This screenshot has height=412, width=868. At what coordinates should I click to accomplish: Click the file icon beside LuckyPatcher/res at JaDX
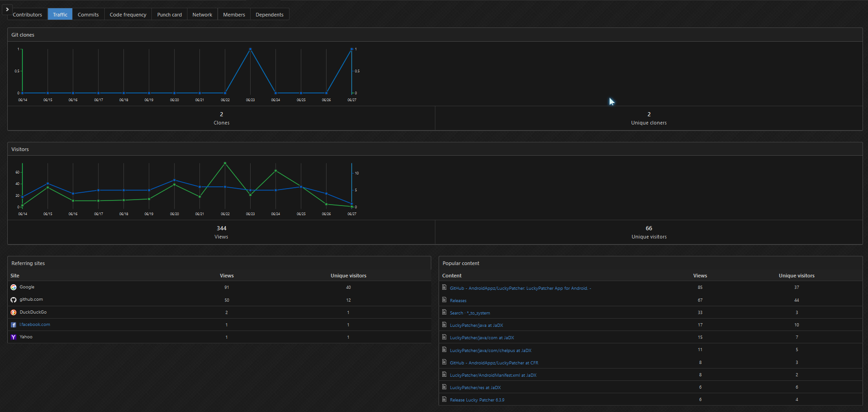[x=444, y=387]
